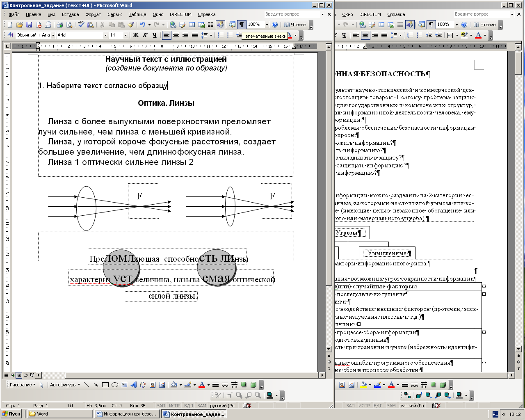Screen dimensions: 525x420
Task: Open the Формат menu
Action: pos(93,14)
